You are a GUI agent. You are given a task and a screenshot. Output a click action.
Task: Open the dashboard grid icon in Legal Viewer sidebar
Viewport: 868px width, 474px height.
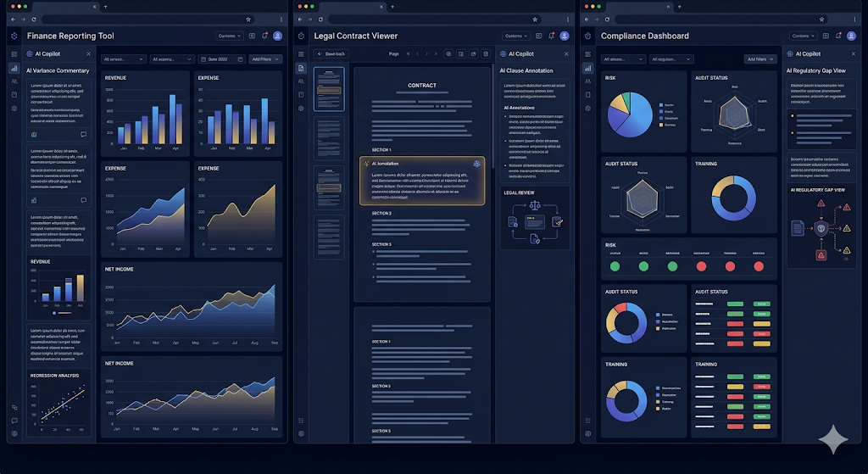[301, 54]
